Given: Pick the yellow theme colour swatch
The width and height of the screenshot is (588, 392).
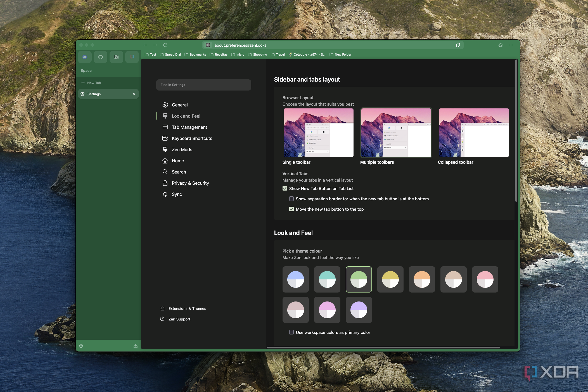Looking at the screenshot, I should click(x=390, y=279).
